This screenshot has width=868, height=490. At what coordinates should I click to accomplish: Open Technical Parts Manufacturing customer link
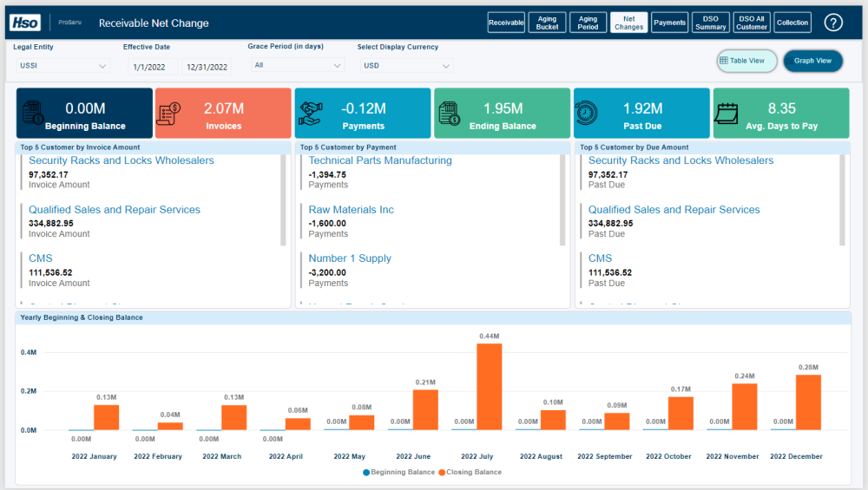click(x=380, y=160)
